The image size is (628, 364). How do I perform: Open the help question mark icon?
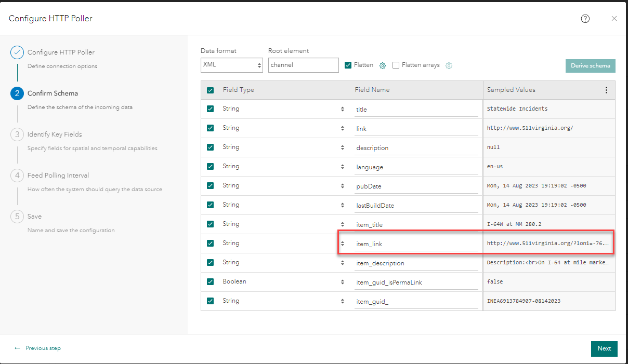click(x=585, y=18)
